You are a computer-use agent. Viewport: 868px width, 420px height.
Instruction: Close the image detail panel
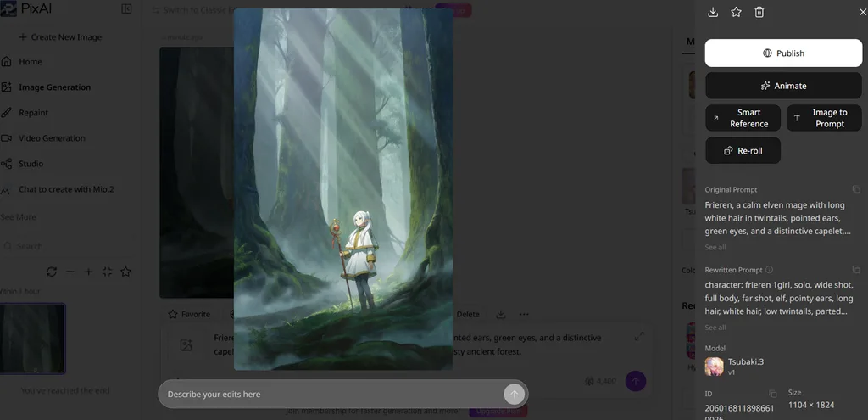(862, 12)
